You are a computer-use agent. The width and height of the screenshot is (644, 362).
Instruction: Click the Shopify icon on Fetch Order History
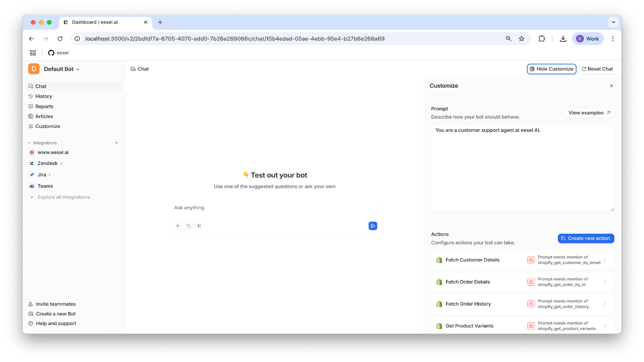tap(439, 304)
